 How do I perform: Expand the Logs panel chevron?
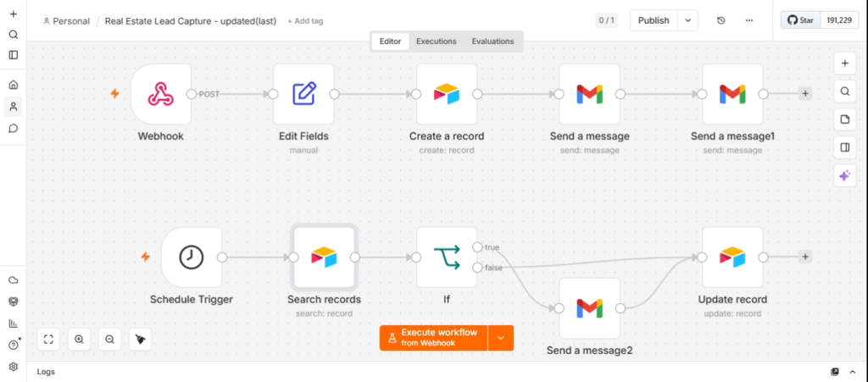pyautogui.click(x=852, y=372)
